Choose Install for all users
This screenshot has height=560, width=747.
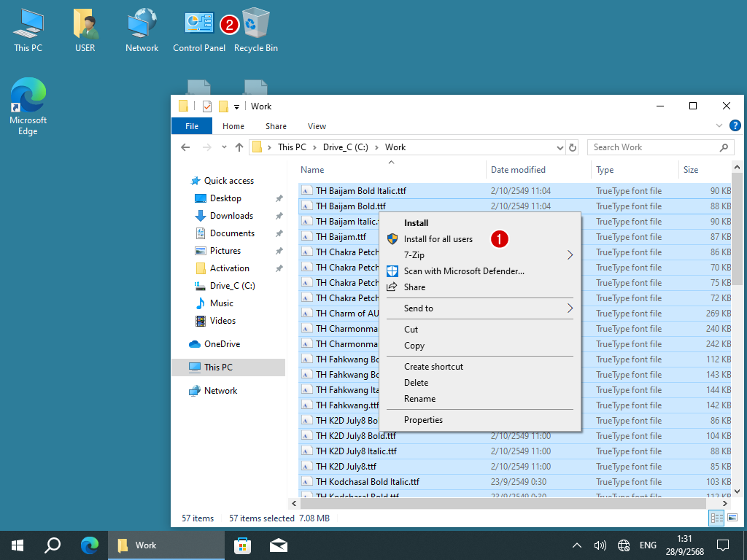coord(438,239)
